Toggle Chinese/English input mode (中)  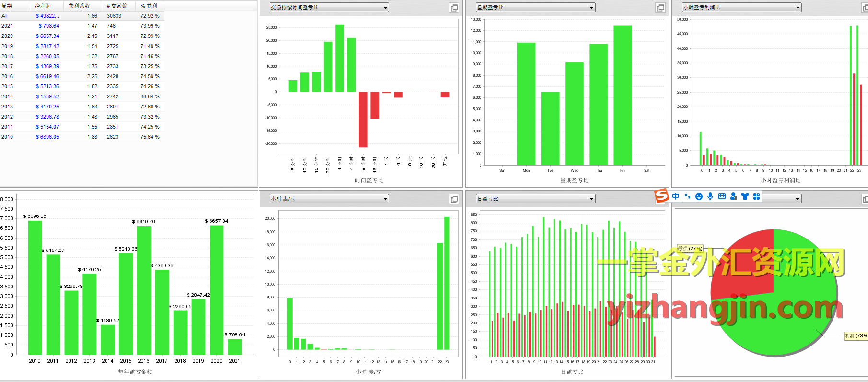coord(676,196)
